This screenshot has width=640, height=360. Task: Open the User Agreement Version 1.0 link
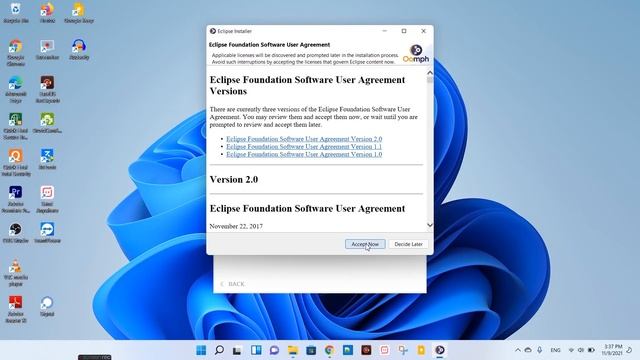304,154
